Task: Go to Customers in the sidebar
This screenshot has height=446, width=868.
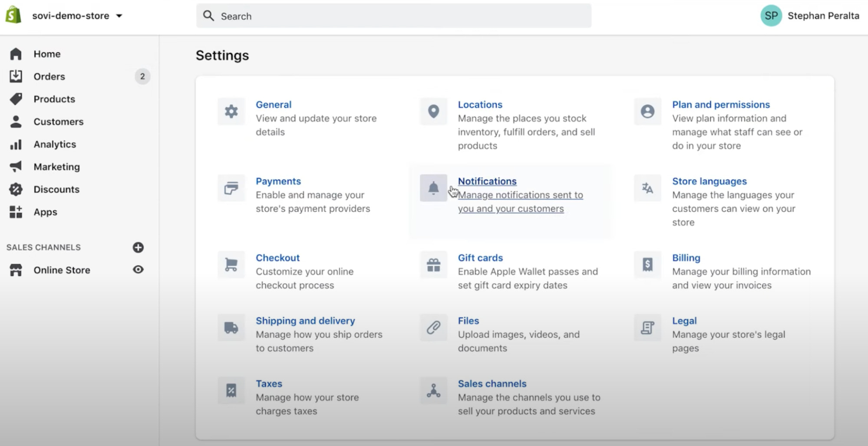Action: [59, 122]
